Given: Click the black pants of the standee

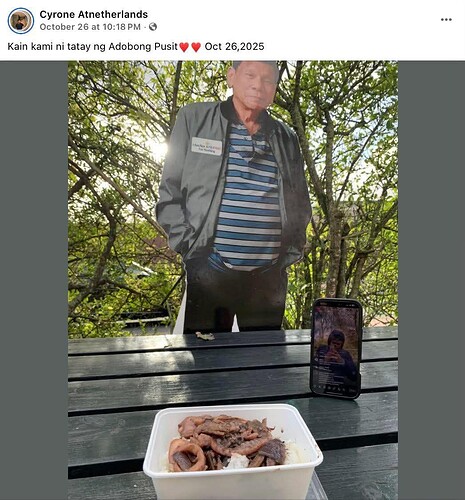Looking at the screenshot, I should coord(235,297).
